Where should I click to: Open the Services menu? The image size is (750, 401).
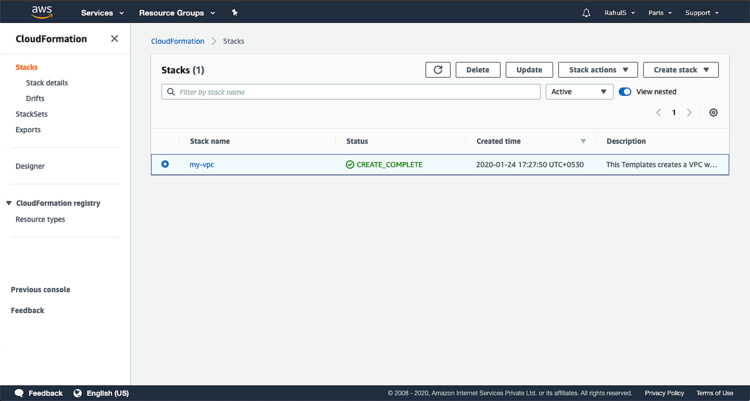[102, 13]
